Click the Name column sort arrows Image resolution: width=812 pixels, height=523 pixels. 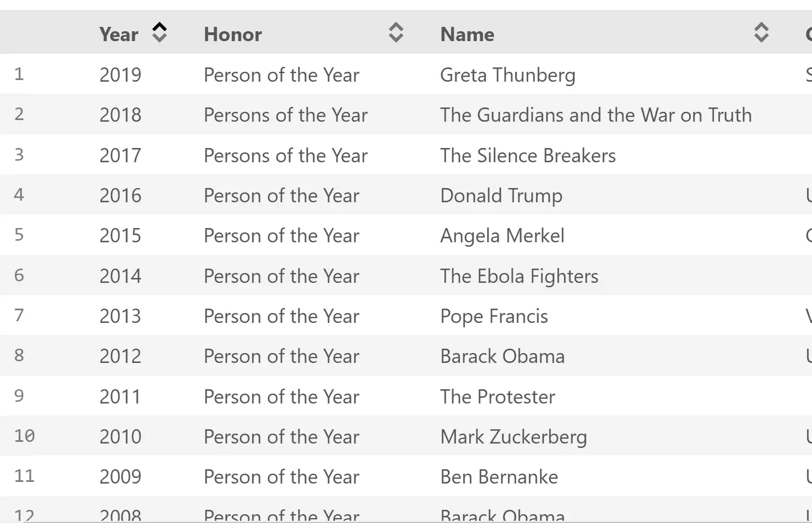coord(761,33)
